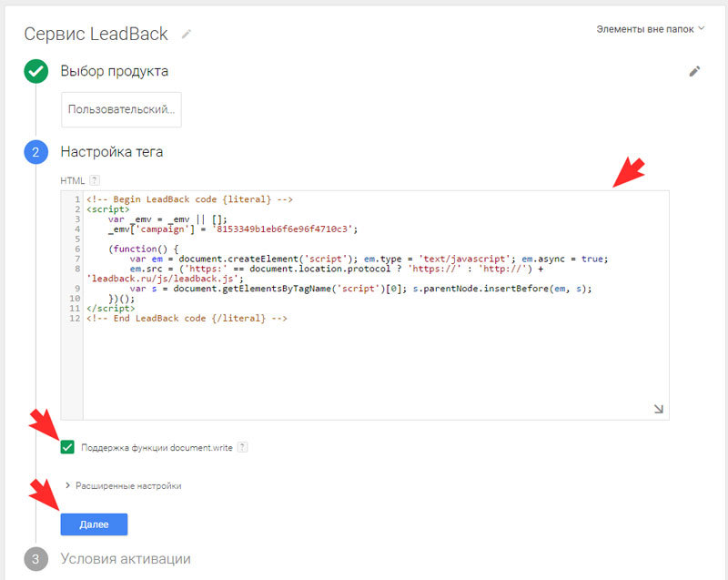Click the gray step 3 circle
The height and width of the screenshot is (580, 728).
point(35,559)
